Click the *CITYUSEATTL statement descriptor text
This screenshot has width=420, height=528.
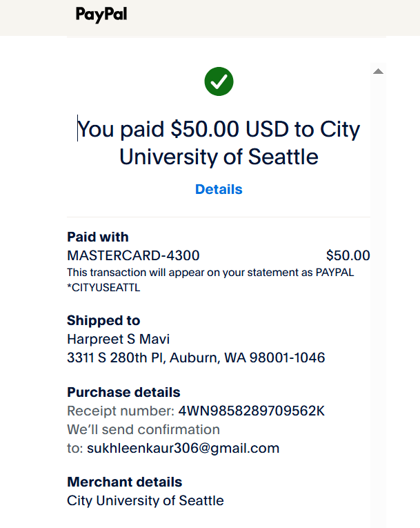point(103,288)
